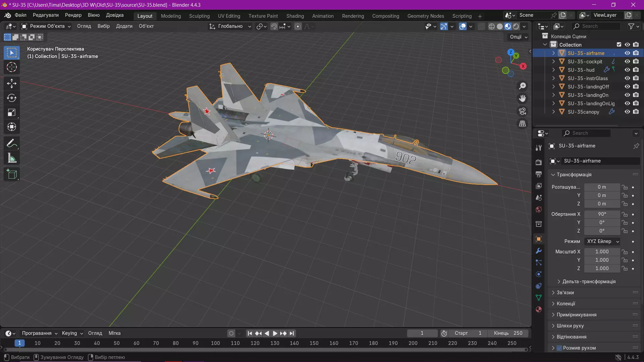Viewport: 644px width, 362px height.
Task: Open the World properties tab
Action: (539, 209)
